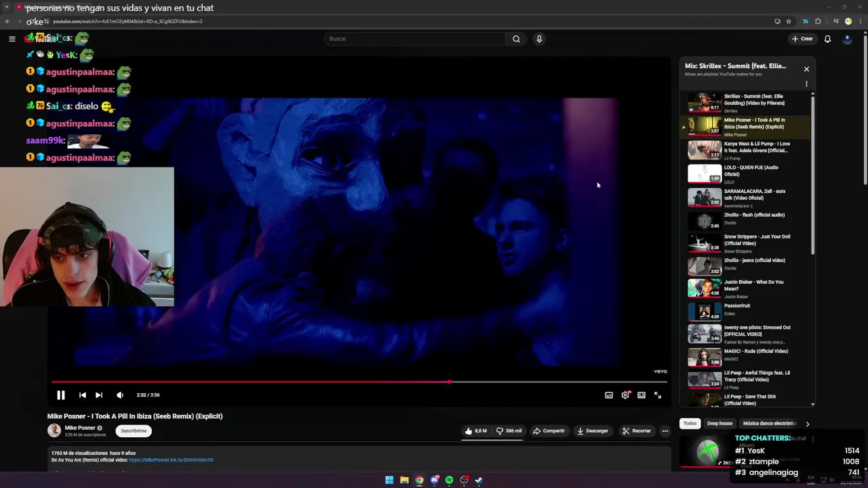Click the Compartir share button
The height and width of the screenshot is (488, 868).
(549, 431)
